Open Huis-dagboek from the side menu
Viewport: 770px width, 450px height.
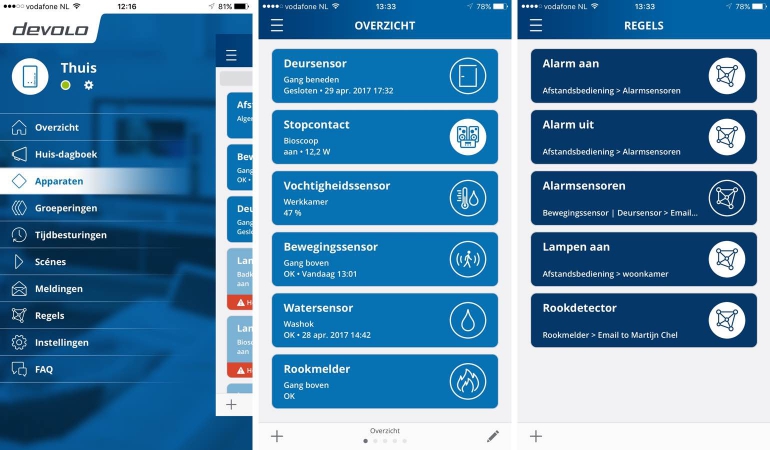(x=65, y=154)
